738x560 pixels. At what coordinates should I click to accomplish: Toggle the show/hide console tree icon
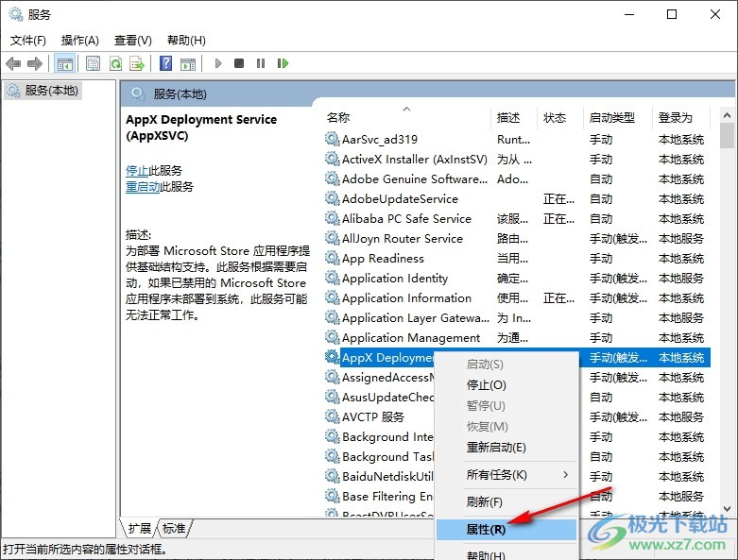tap(64, 63)
